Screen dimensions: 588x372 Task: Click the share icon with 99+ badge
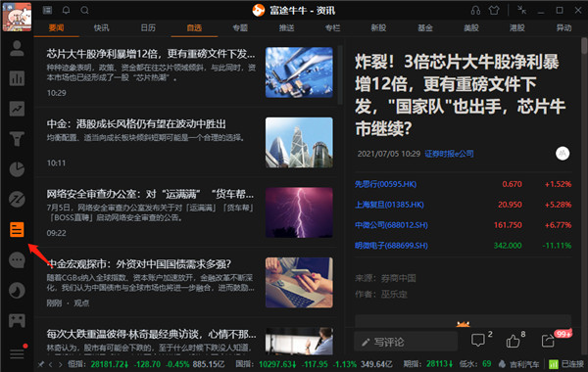pos(548,341)
